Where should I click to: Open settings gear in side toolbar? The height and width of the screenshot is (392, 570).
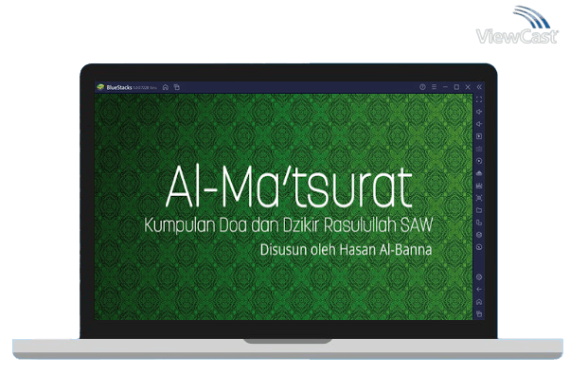(x=479, y=277)
